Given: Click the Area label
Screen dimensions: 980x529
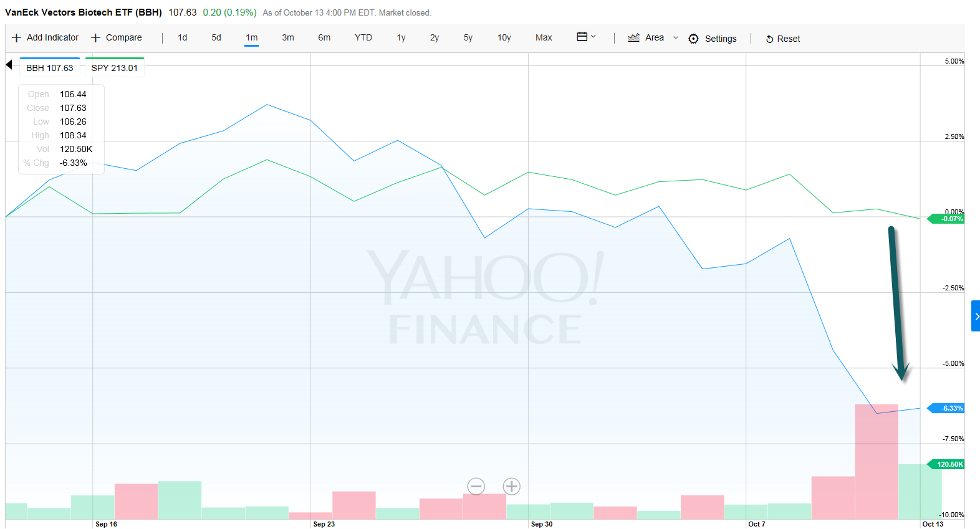Looking at the screenshot, I should [655, 37].
